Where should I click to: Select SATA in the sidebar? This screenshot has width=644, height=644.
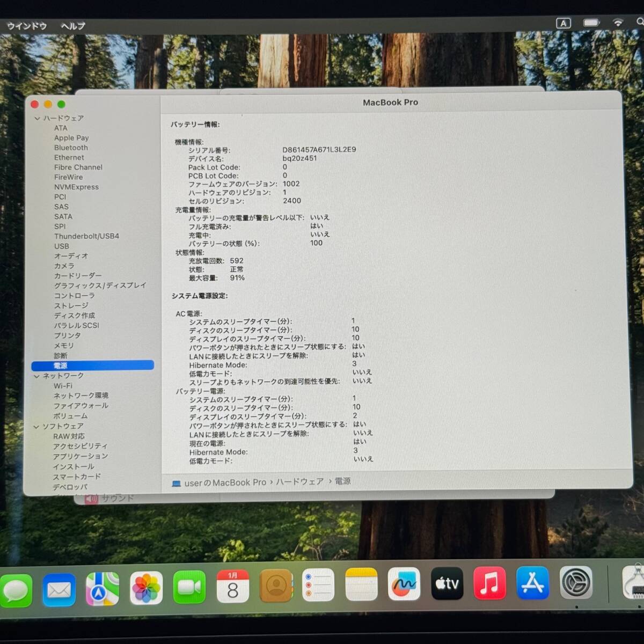(63, 216)
